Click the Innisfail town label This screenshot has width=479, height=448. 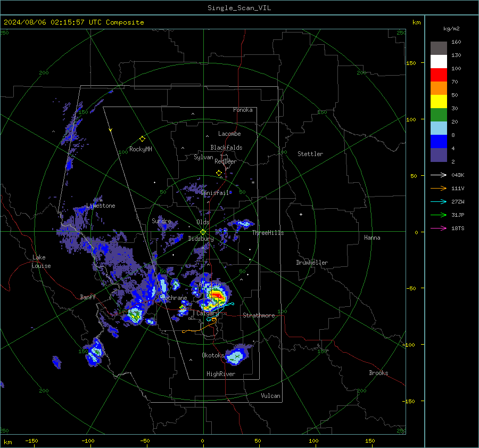pyautogui.click(x=215, y=193)
